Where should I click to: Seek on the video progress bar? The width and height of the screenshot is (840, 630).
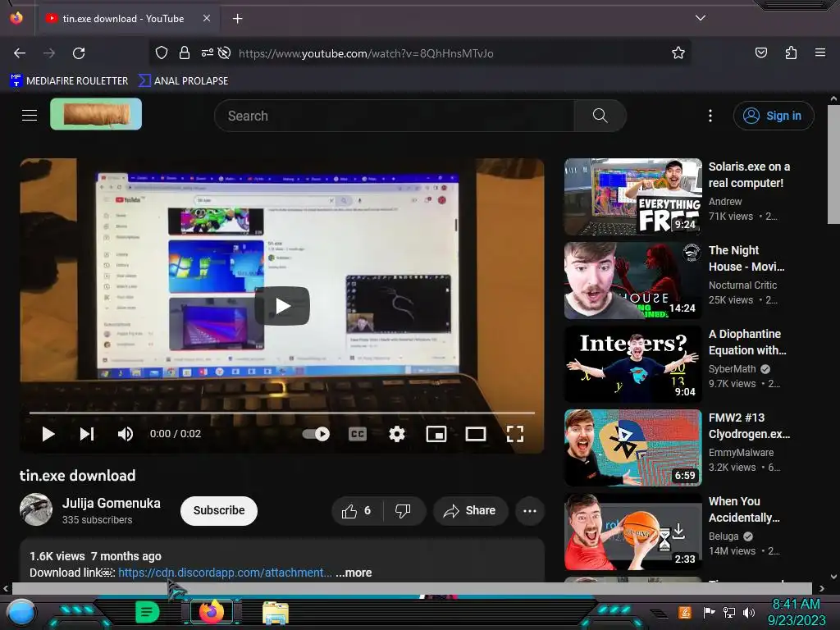(282, 413)
